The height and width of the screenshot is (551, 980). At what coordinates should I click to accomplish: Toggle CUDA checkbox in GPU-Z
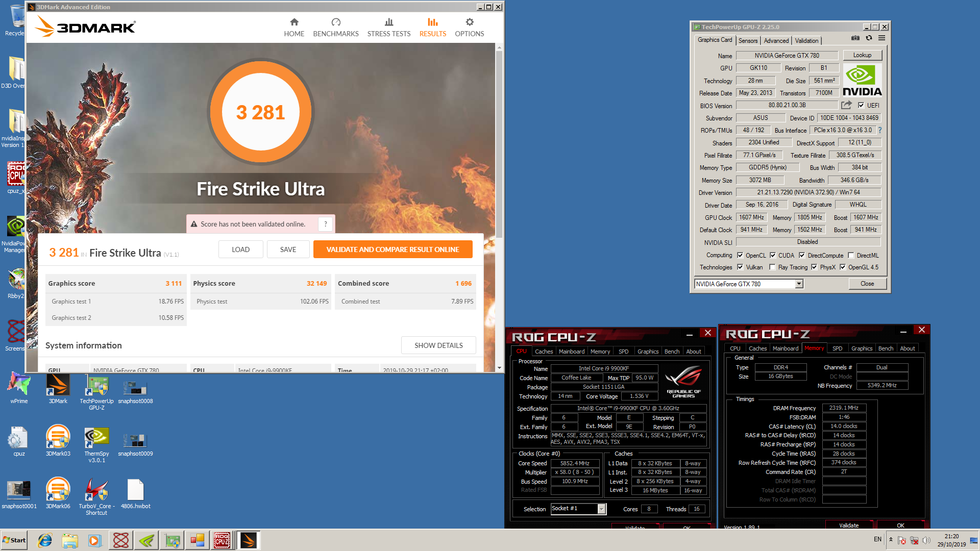[773, 256]
